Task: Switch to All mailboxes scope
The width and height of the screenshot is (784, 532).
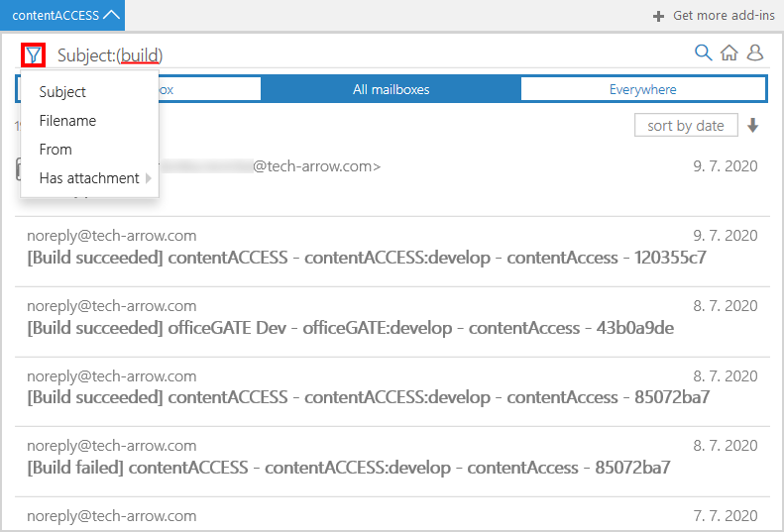Action: point(391,89)
